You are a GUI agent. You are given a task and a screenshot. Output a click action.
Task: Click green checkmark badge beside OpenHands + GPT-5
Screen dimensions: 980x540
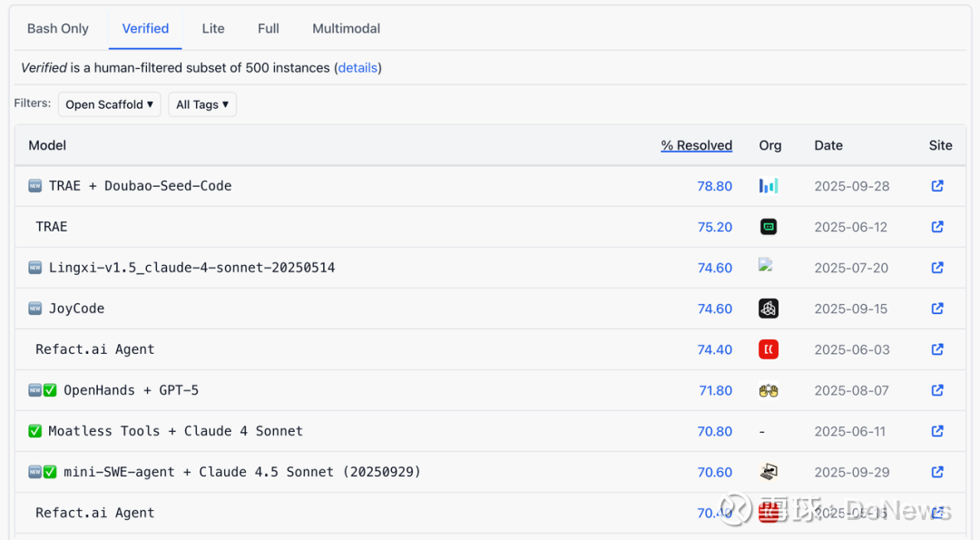point(50,390)
